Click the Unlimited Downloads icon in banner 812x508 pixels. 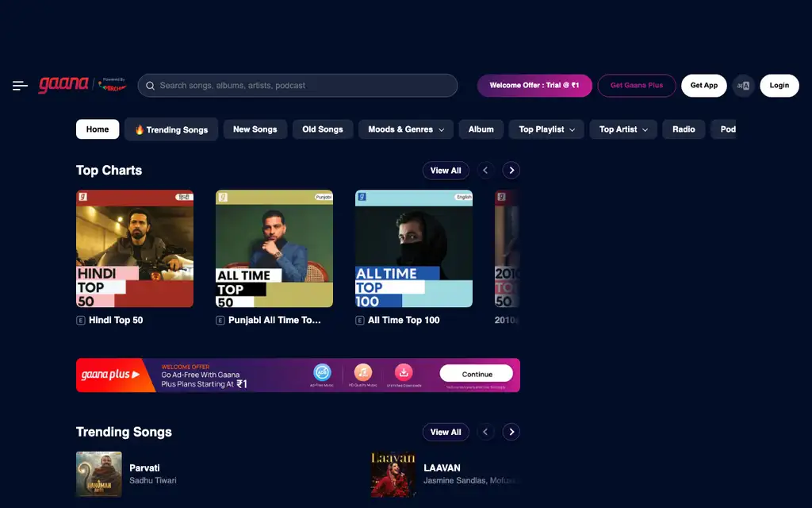pyautogui.click(x=404, y=372)
